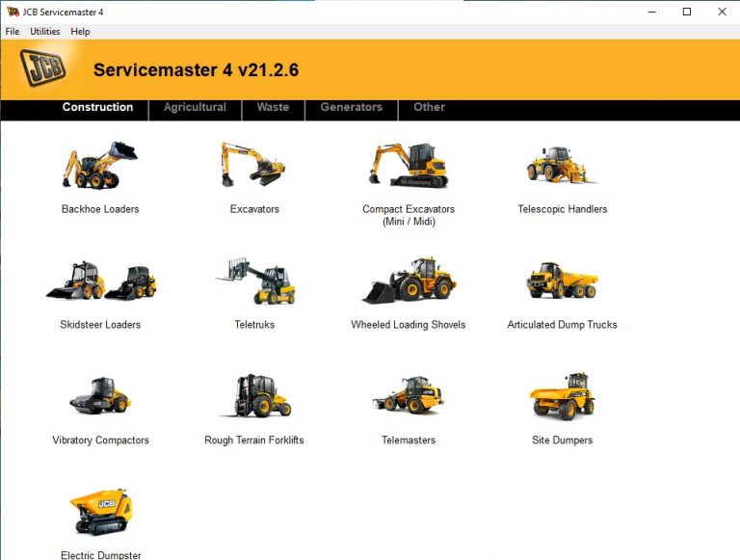Switch to the Generators tab
This screenshot has height=560, width=740.
pos(352,107)
